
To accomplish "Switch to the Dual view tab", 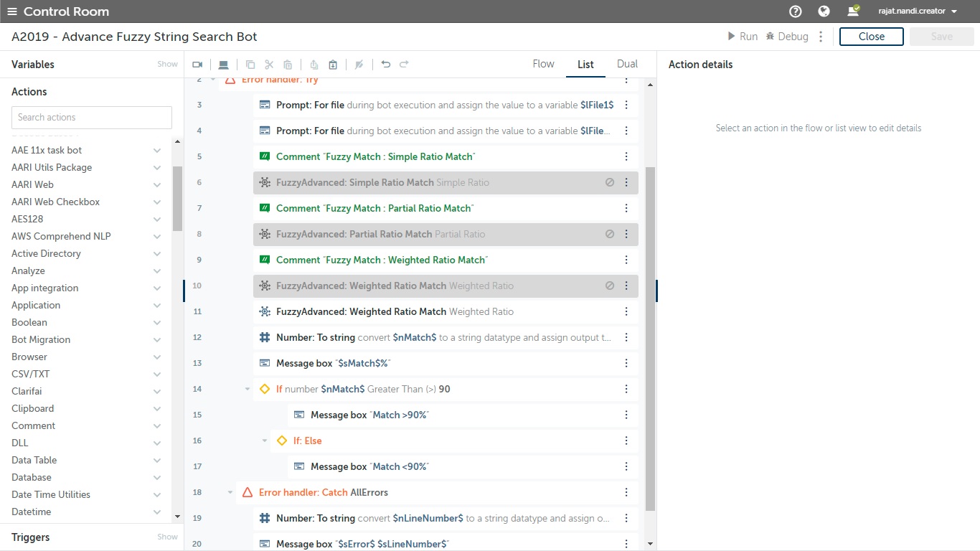I will [627, 64].
